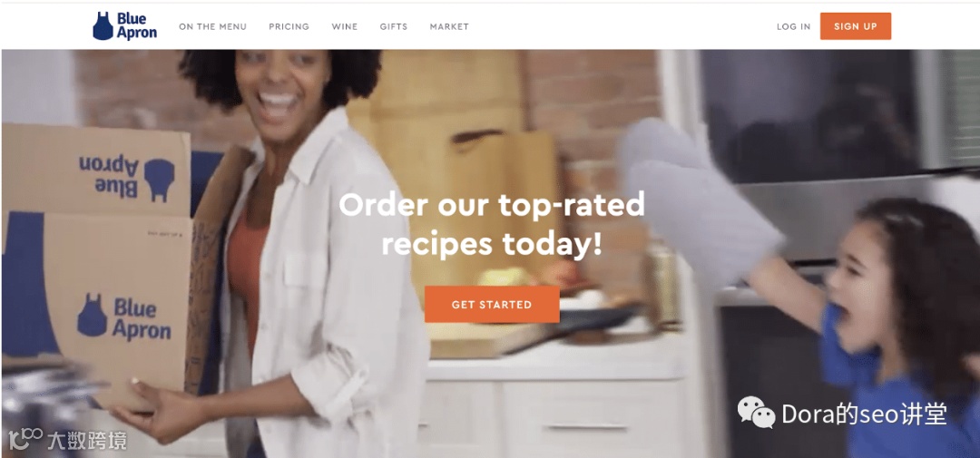980x458 pixels.
Task: Click apron logo on lower cardboard box
Action: point(92,316)
